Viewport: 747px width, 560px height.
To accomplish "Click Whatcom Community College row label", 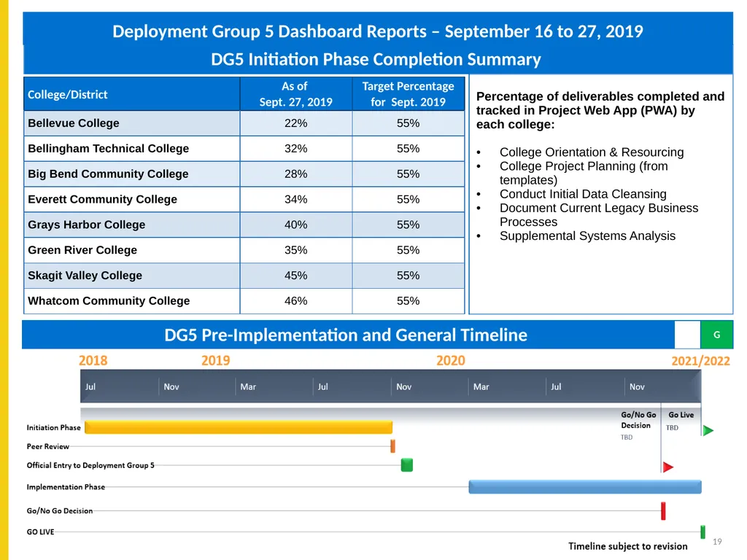I will (109, 301).
